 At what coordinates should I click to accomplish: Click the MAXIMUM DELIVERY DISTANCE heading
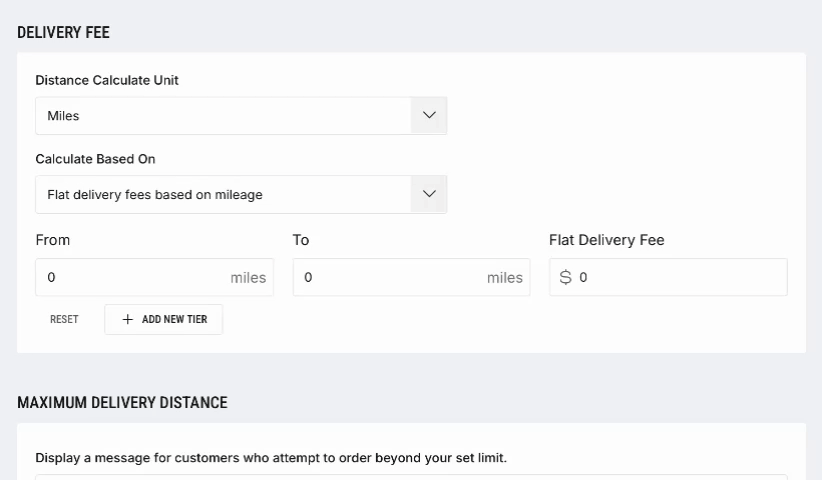(122, 402)
